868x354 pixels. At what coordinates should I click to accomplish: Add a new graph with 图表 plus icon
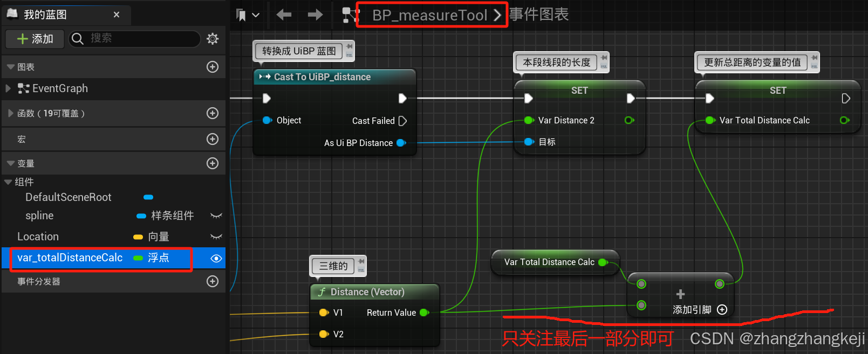pyautogui.click(x=213, y=67)
